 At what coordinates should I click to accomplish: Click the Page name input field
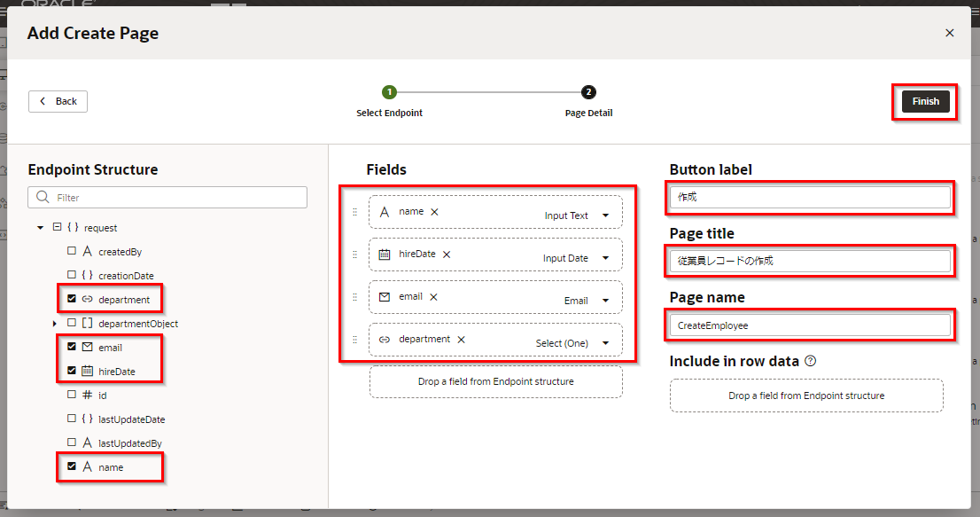coord(810,325)
